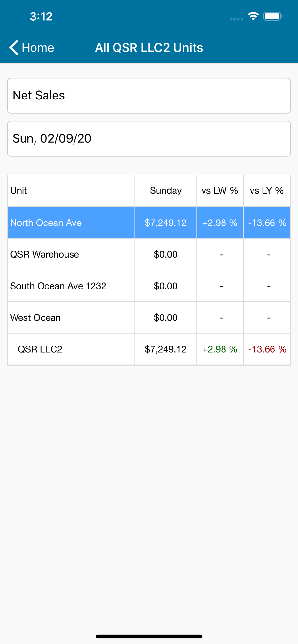298x644 pixels.
Task: Go back via the Home link
Action: click(38, 48)
